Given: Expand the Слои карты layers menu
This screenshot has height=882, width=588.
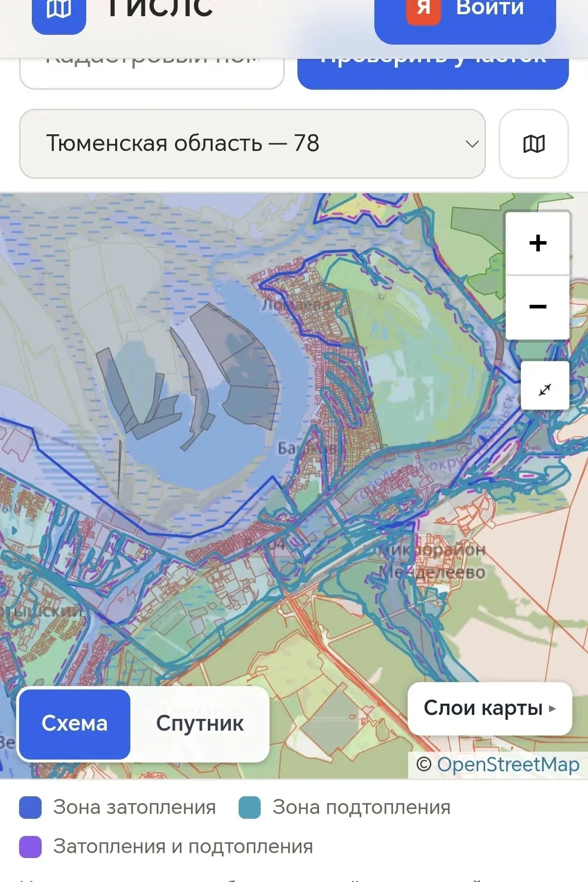Looking at the screenshot, I should (x=490, y=708).
